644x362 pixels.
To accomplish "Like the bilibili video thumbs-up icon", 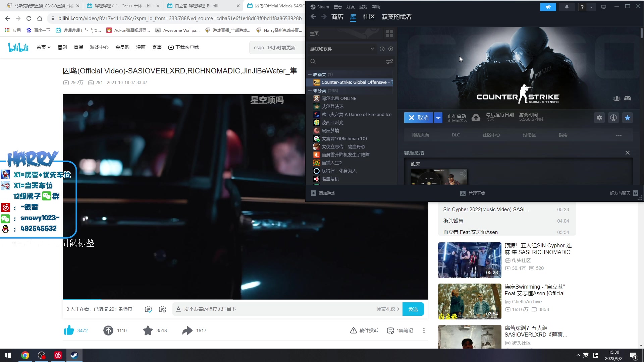I will (69, 330).
